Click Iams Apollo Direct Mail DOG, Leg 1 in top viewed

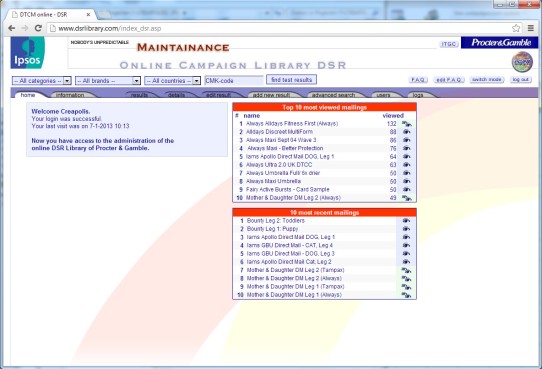tap(290, 157)
